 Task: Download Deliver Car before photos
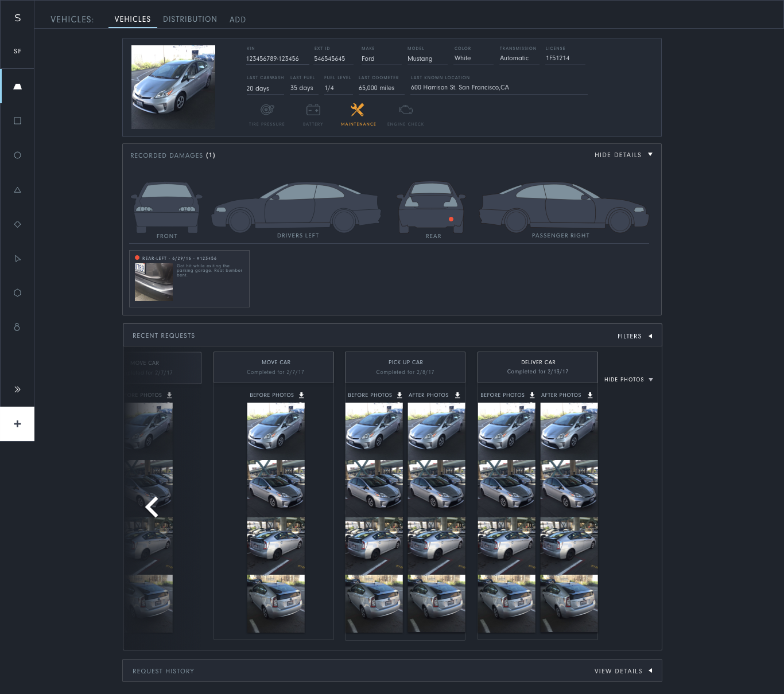click(x=532, y=395)
